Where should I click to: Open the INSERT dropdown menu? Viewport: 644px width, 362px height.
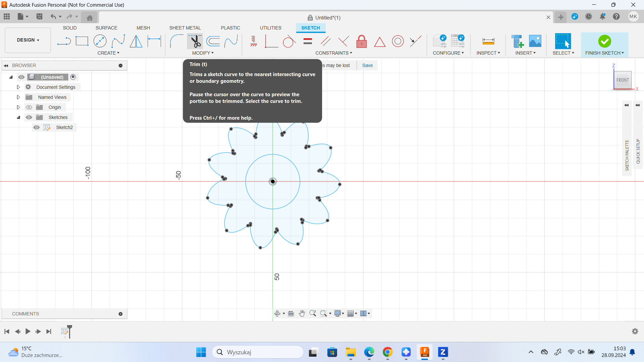click(x=526, y=53)
